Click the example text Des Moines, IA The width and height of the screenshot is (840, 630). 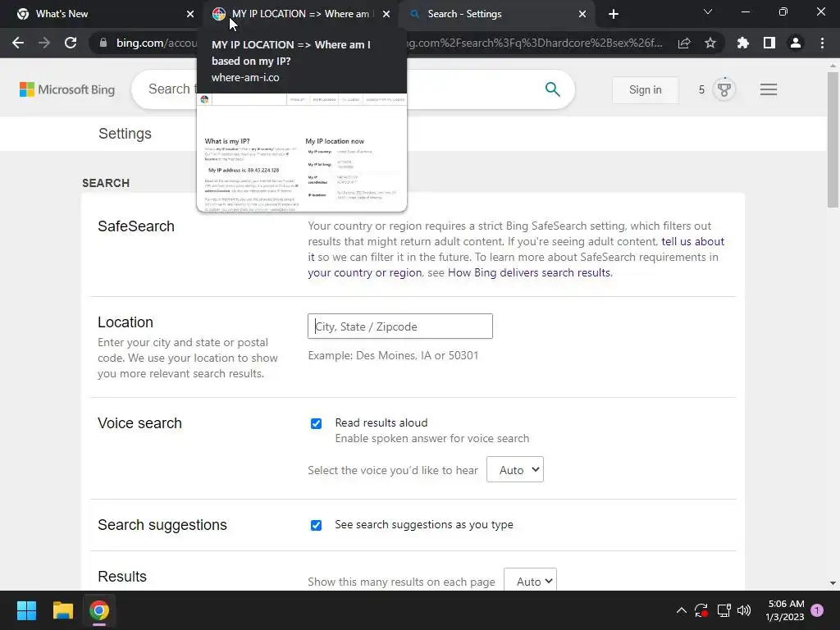(395, 355)
